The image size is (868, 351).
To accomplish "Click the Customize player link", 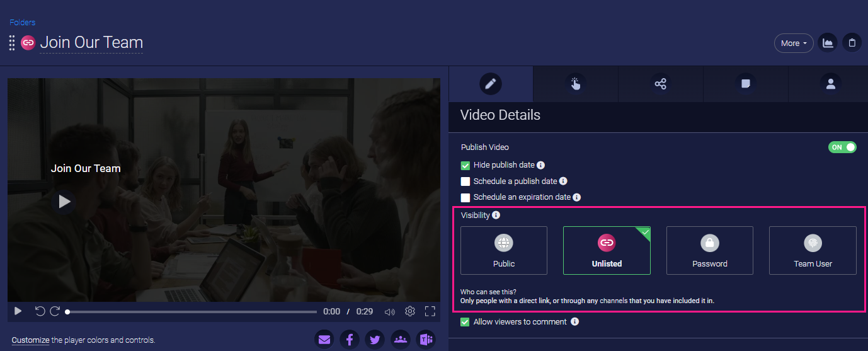I will [x=30, y=340].
